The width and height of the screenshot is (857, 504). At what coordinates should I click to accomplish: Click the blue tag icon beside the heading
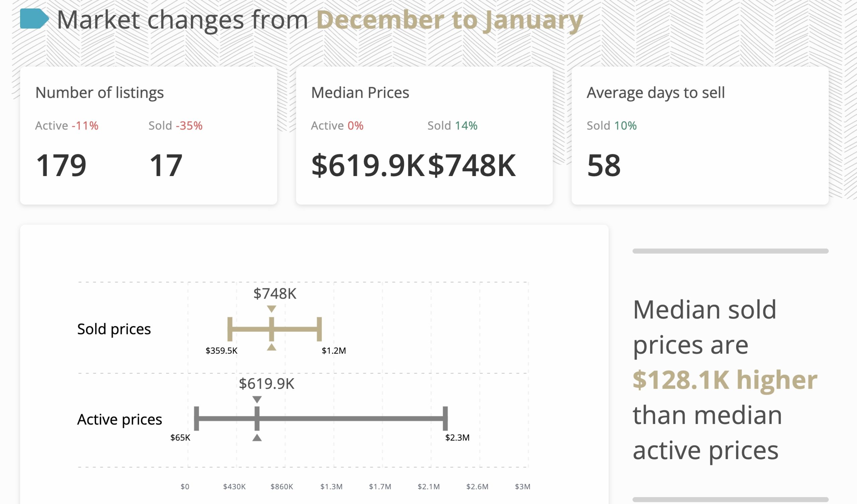[x=34, y=18]
